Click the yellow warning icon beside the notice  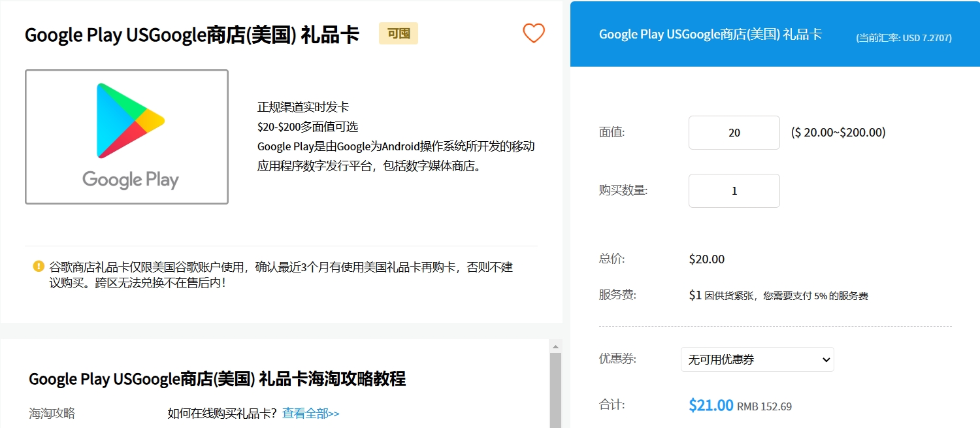click(38, 267)
